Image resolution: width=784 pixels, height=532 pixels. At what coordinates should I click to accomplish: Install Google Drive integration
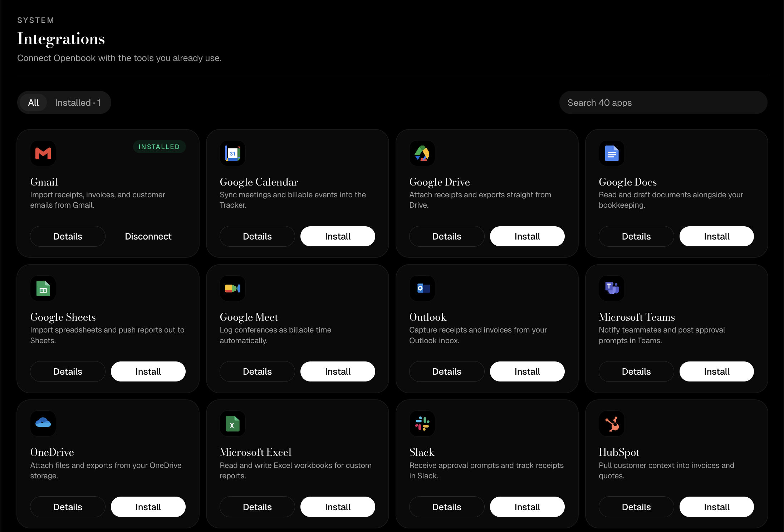click(x=527, y=236)
